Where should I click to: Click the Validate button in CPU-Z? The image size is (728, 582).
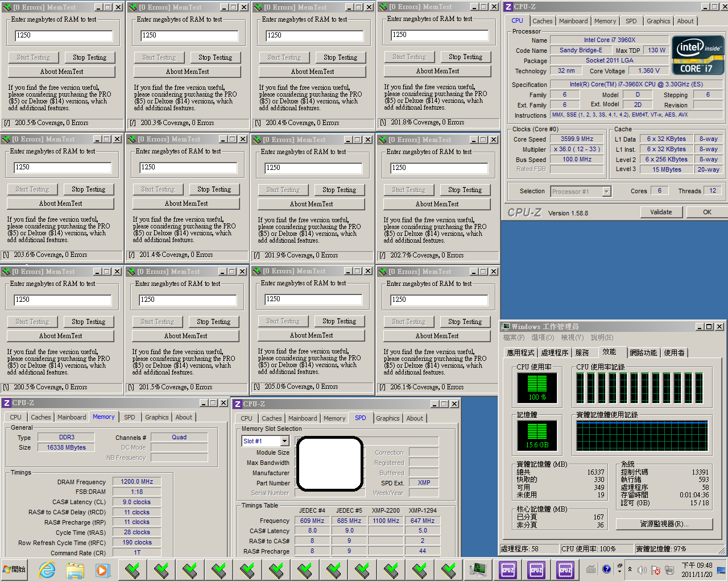click(x=661, y=212)
